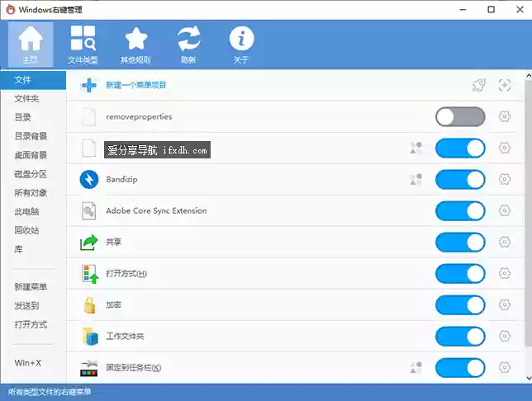Open the 工作文件夹 settings gear
This screenshot has height=401, width=532.
click(x=505, y=337)
